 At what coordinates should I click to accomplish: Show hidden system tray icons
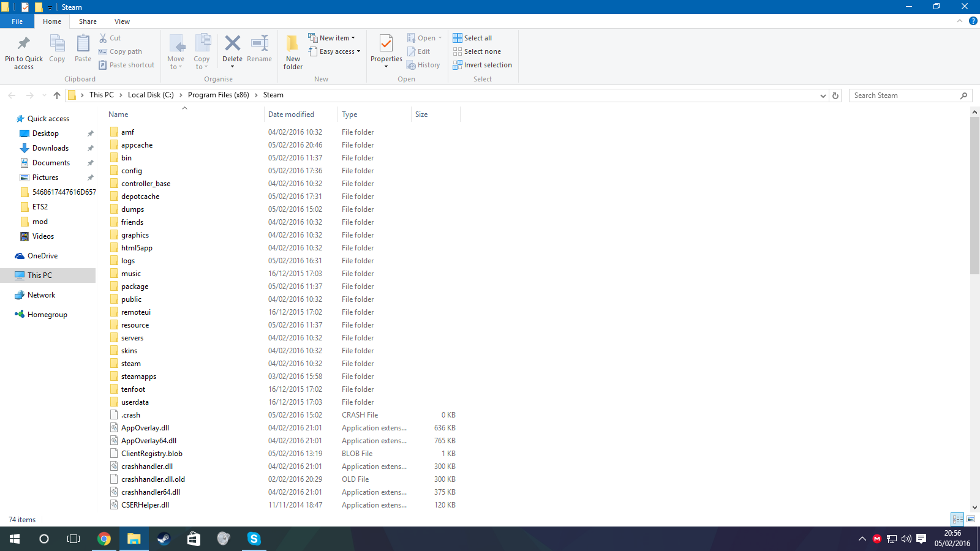click(862, 539)
